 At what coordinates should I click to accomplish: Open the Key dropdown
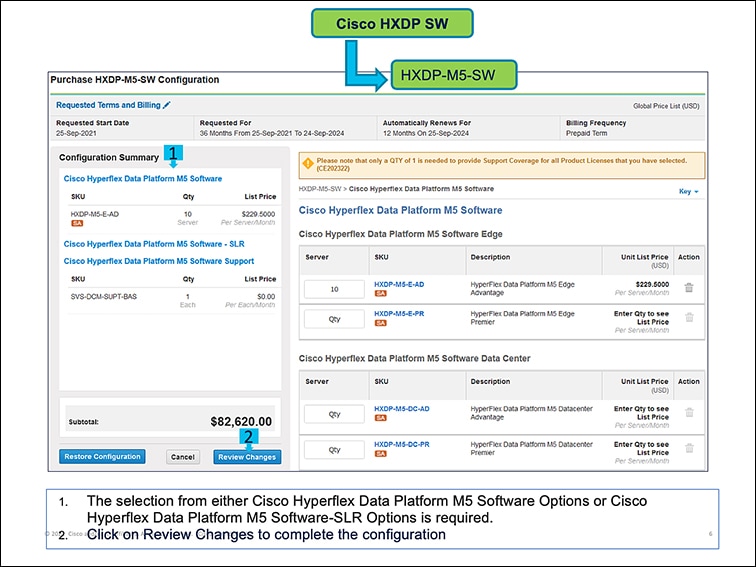[x=688, y=191]
